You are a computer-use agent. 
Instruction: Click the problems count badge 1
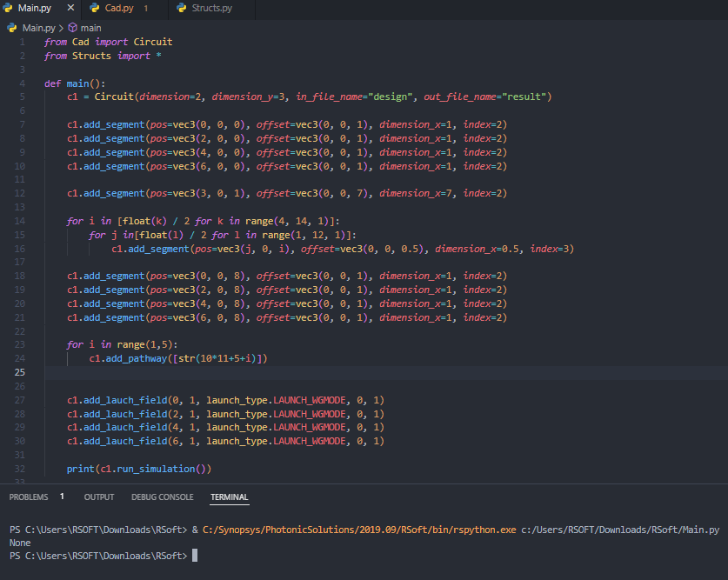(x=62, y=497)
